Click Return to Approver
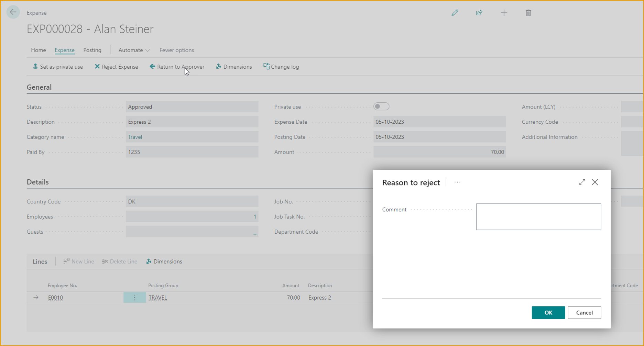Viewport: 644px width, 346px height. click(x=177, y=66)
